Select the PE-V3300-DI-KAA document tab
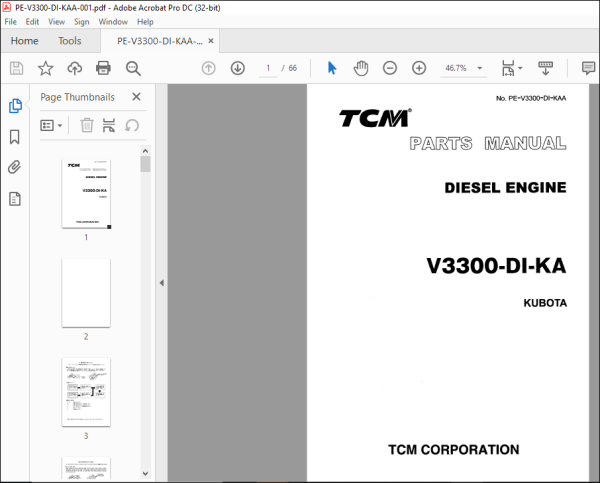 click(x=160, y=41)
